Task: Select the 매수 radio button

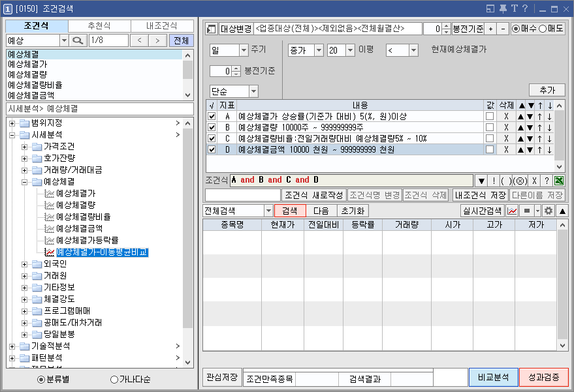Action: pyautogui.click(x=516, y=29)
